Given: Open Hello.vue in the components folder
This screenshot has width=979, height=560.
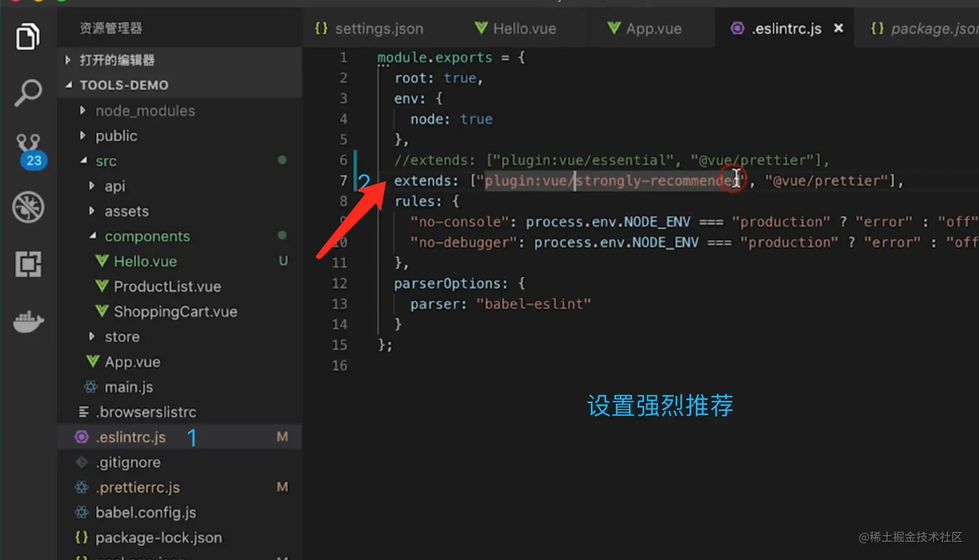Looking at the screenshot, I should [x=179, y=262].
